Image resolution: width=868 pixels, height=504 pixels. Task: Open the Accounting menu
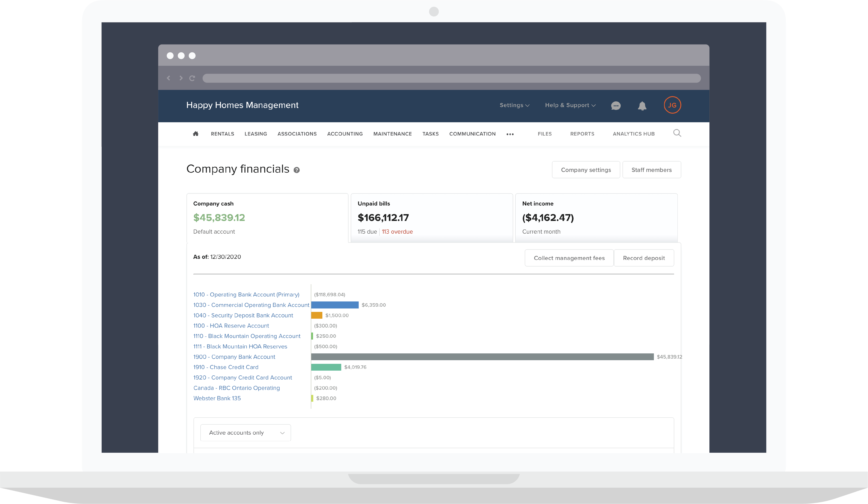point(345,134)
